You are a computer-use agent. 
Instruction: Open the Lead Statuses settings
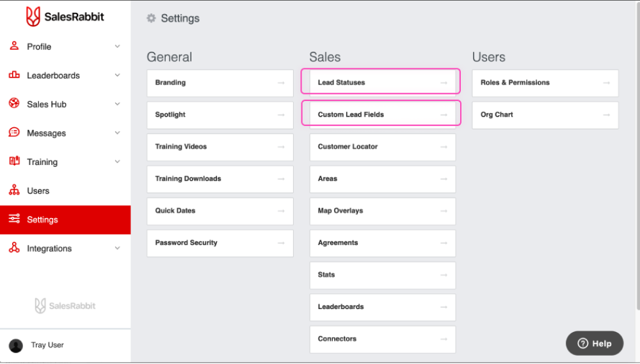[x=381, y=83]
